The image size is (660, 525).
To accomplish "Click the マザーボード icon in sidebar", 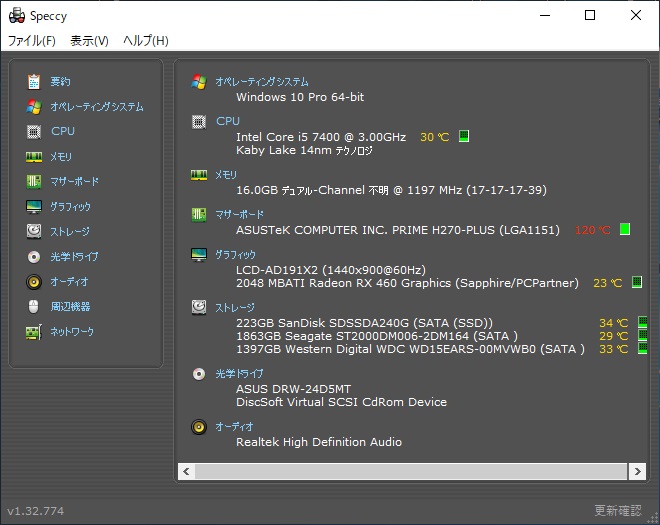I will pos(34,182).
